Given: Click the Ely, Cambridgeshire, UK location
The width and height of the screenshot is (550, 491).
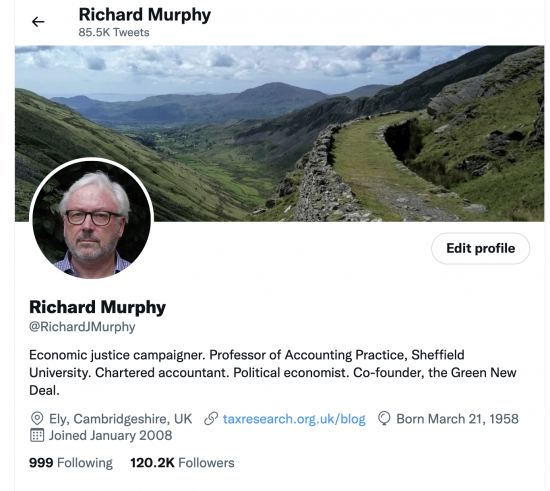Looking at the screenshot, I should click(x=121, y=419).
